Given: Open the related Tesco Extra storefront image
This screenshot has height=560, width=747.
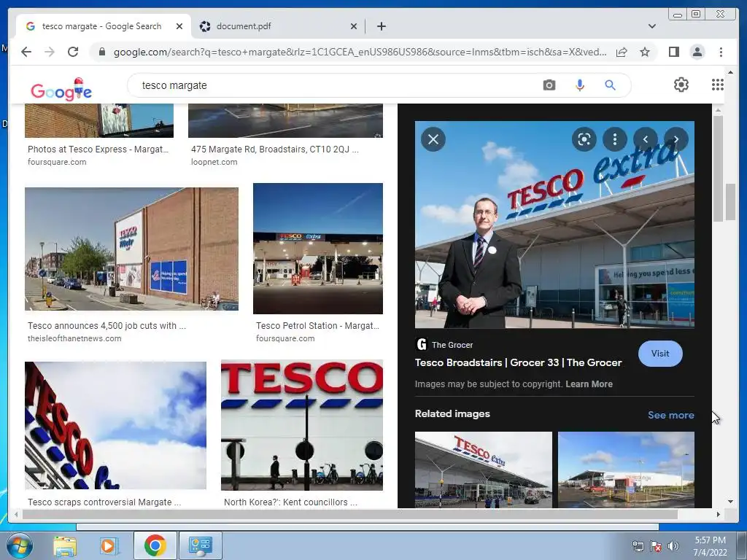Looking at the screenshot, I should tap(483, 470).
